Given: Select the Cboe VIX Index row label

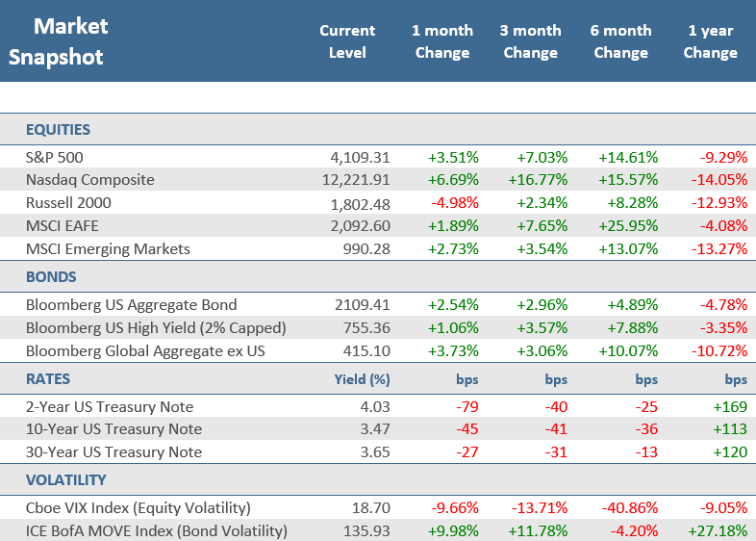Looking at the screenshot, I should (138, 507).
